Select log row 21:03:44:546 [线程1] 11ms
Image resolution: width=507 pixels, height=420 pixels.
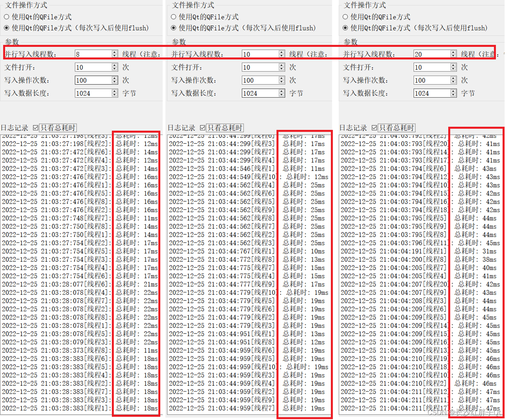(247, 169)
